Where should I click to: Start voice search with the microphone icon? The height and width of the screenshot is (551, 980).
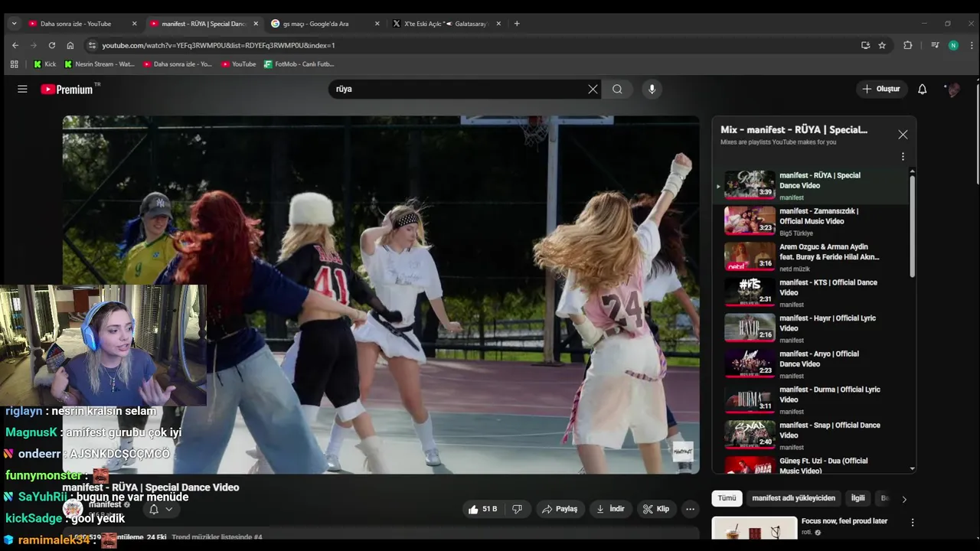(652, 89)
